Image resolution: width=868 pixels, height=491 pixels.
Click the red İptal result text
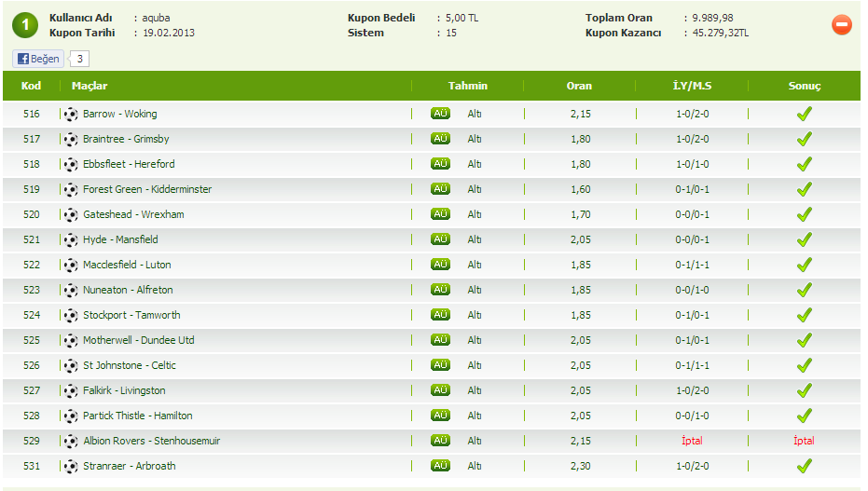coord(804,441)
